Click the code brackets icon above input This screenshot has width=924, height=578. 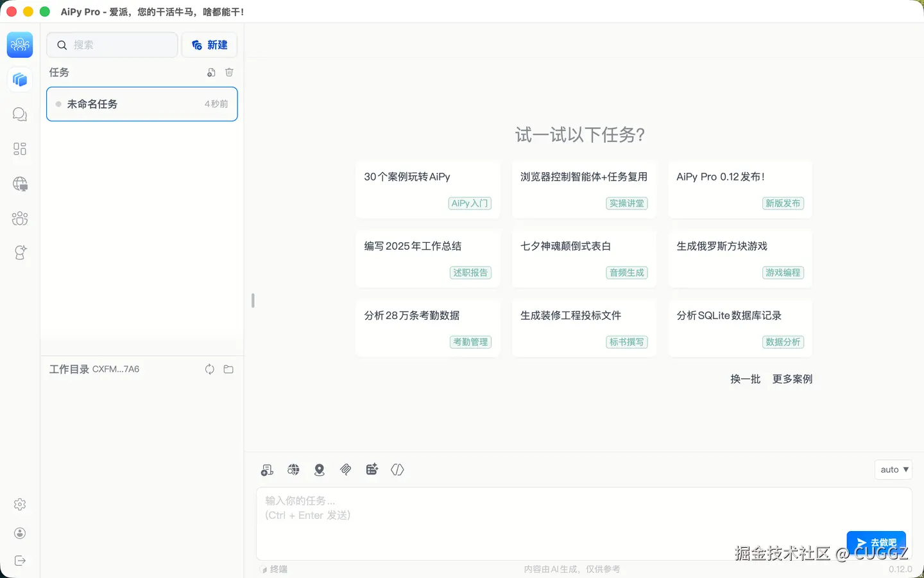[398, 470]
